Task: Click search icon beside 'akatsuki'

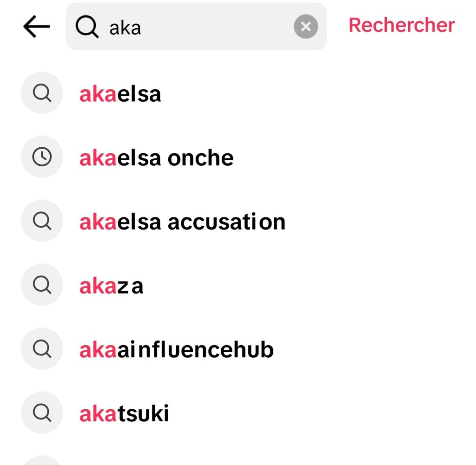Action: tap(42, 412)
